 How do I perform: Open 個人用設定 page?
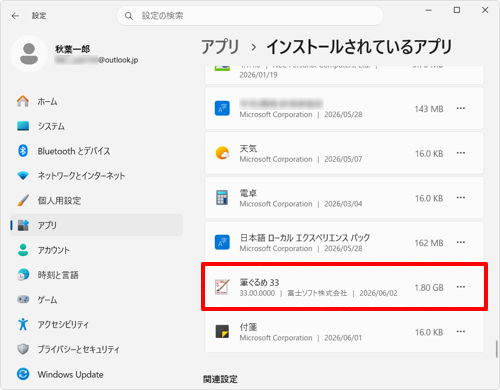pos(96,200)
